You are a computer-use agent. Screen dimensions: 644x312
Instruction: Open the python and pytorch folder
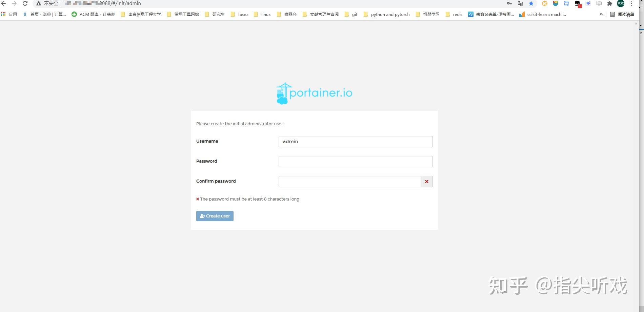click(387, 14)
